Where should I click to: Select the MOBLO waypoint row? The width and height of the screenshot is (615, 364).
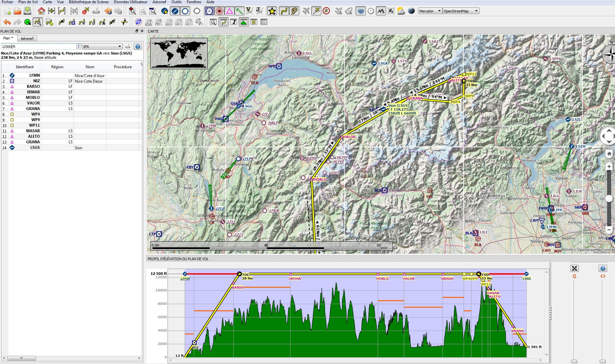click(33, 97)
